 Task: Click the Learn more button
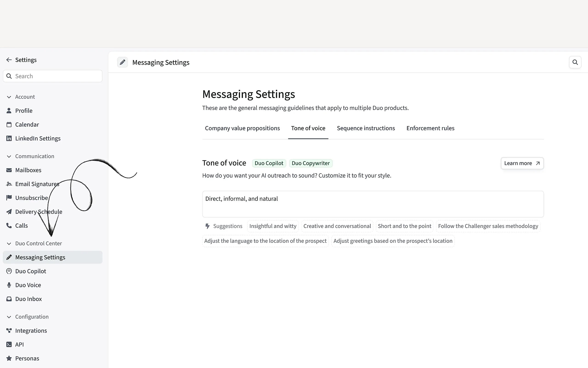pyautogui.click(x=522, y=163)
